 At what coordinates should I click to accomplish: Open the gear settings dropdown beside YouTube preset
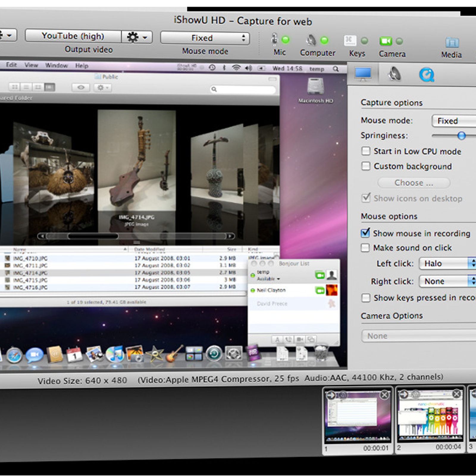click(137, 37)
